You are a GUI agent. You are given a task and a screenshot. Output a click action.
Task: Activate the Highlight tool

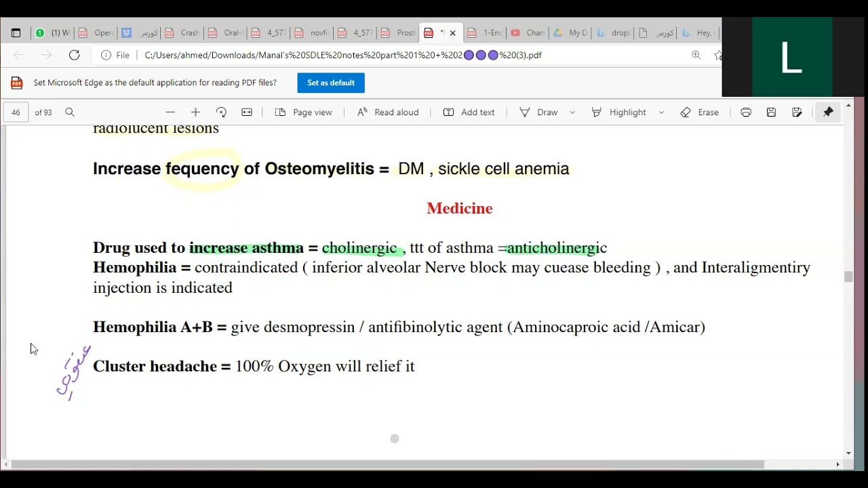[618, 113]
